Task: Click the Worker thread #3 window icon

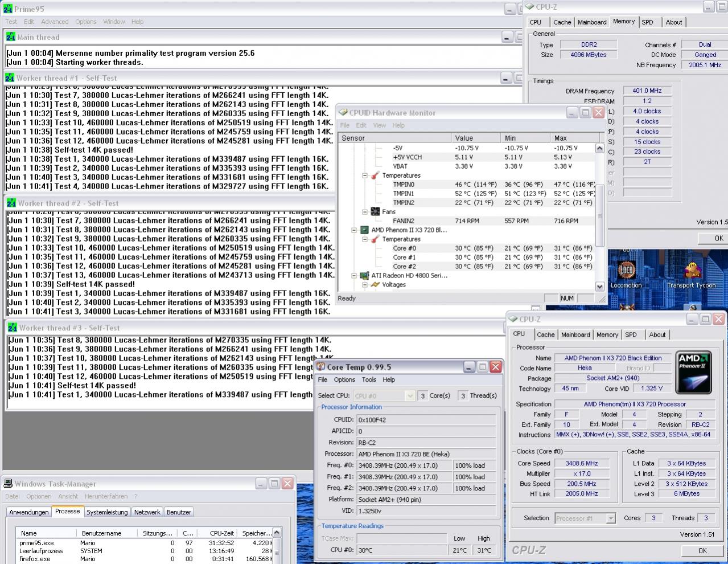Action: point(11,328)
